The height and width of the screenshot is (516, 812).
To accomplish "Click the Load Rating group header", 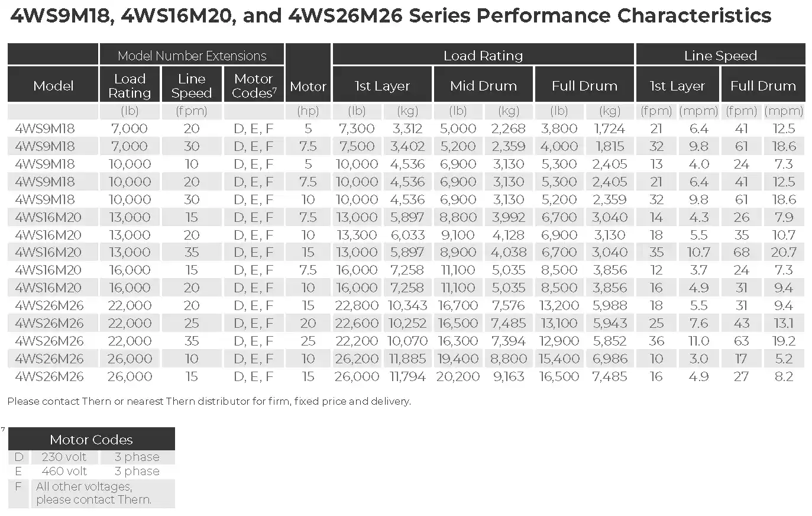I will tap(483, 56).
